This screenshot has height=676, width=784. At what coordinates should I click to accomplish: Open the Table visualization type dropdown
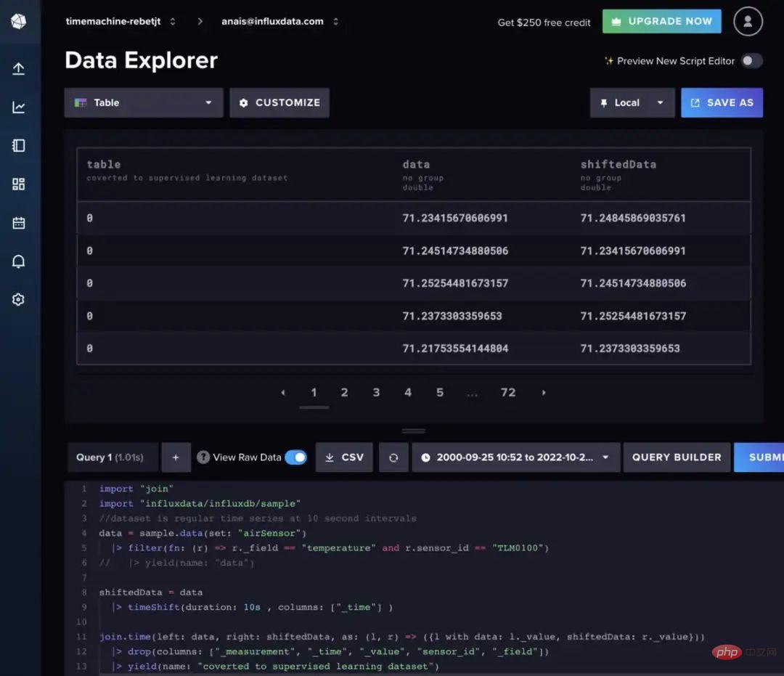[144, 102]
